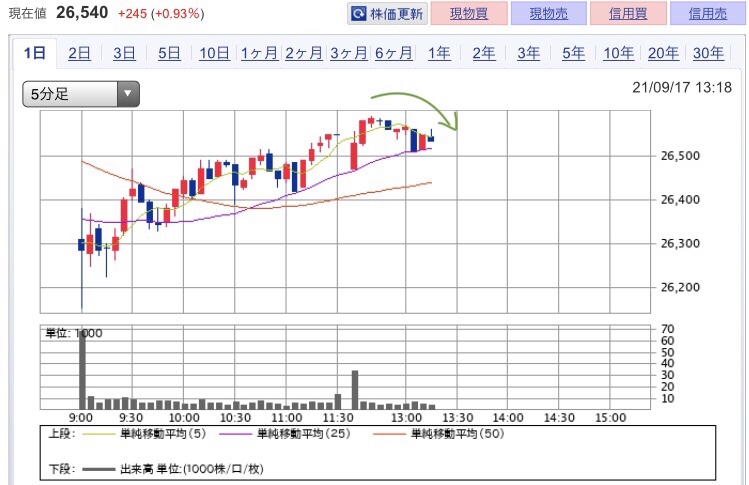
Task: Switch to the 1年 range
Action: pyautogui.click(x=439, y=53)
